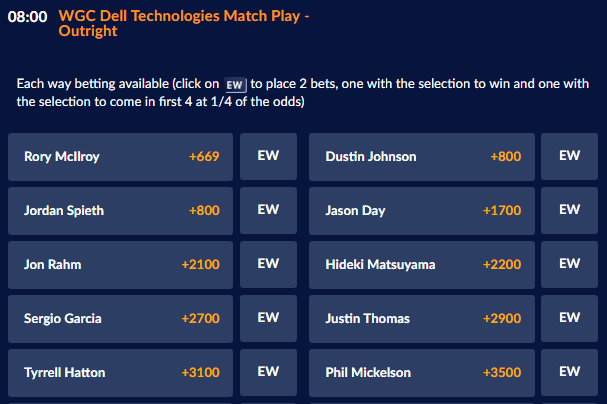Bet on Tyrrell Hatton at +3100
This screenshot has height=404, width=607.
[x=121, y=372]
